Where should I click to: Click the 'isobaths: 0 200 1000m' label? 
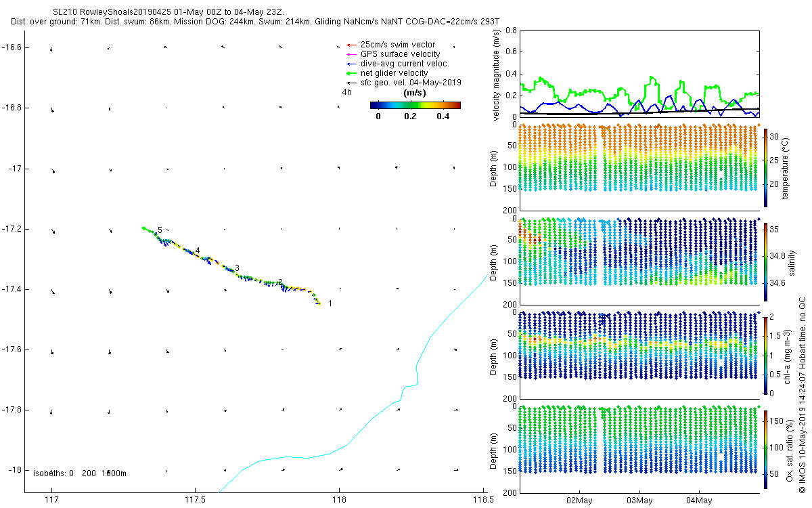[80, 473]
